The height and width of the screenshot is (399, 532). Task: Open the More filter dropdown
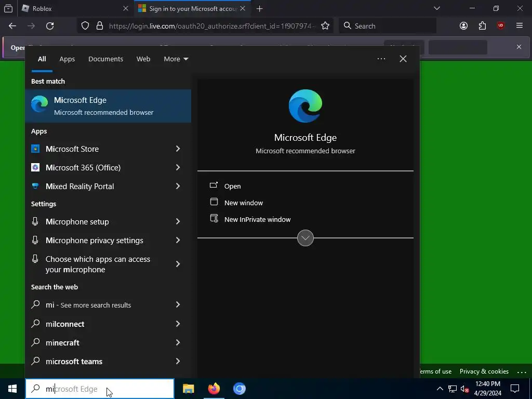(x=176, y=59)
